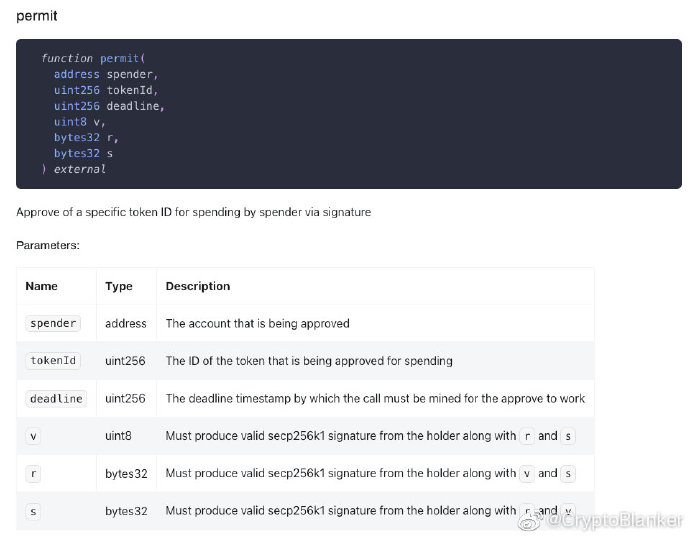Select the tokenId code chip in the table
This screenshot has width=690, height=538.
[x=53, y=361]
